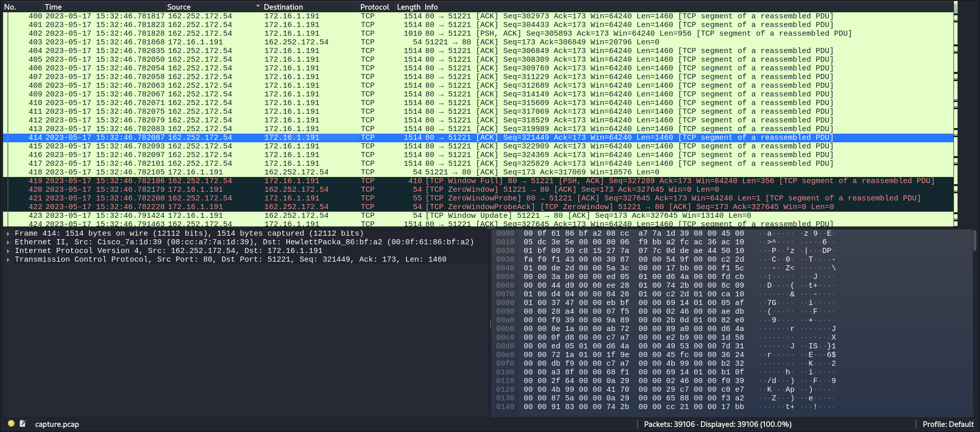Click Packets: 39106 displayed count in status bar
The image size is (980, 432).
tap(718, 424)
